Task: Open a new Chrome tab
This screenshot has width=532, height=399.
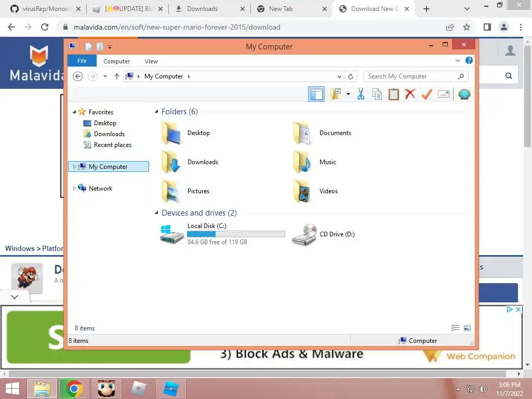Action: 427,9
